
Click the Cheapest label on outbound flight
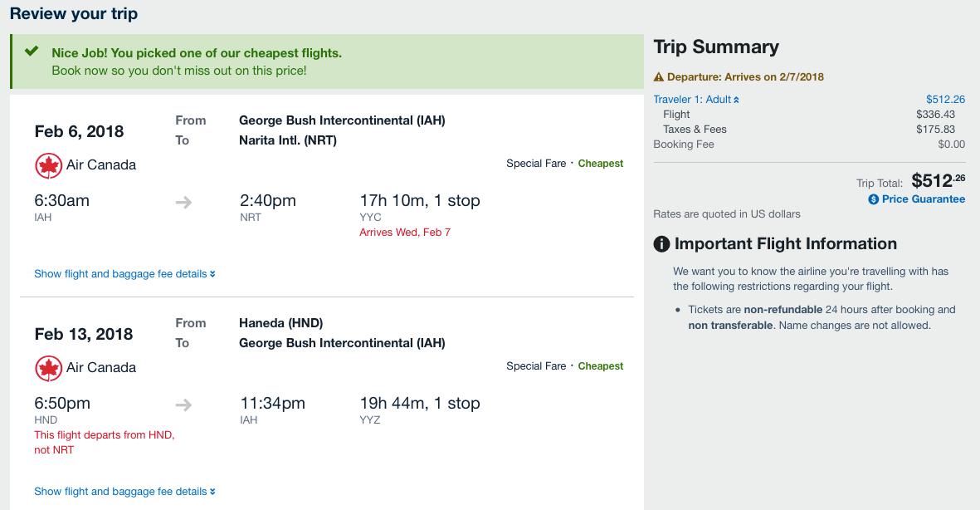click(x=601, y=164)
